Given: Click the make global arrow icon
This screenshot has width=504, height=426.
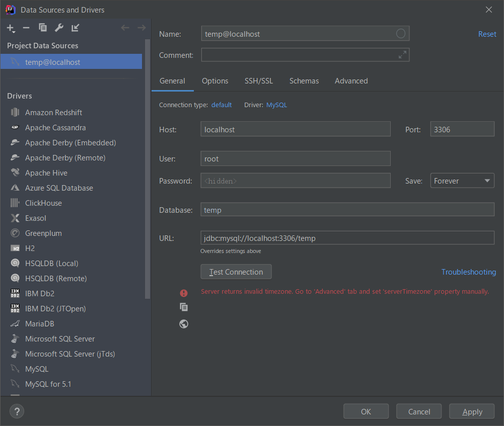Looking at the screenshot, I should pos(75,28).
